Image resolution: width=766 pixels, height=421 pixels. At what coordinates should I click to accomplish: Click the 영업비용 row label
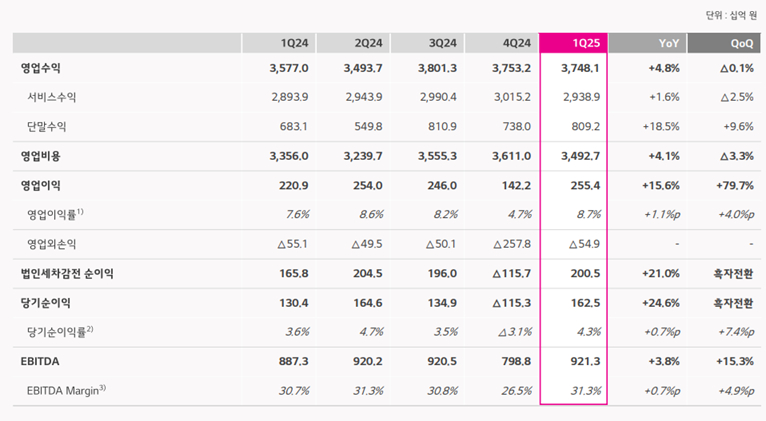(40, 156)
